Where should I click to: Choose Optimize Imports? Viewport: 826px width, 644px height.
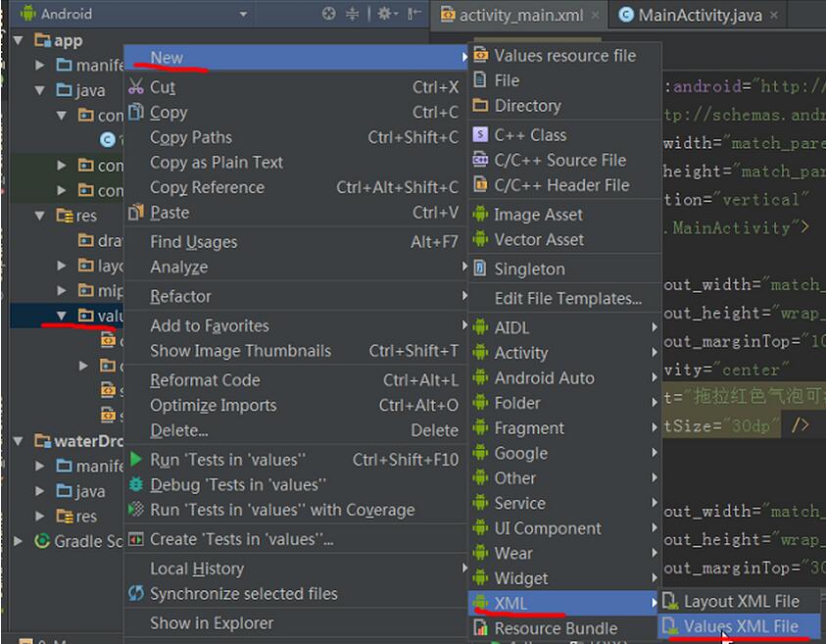pos(296,405)
